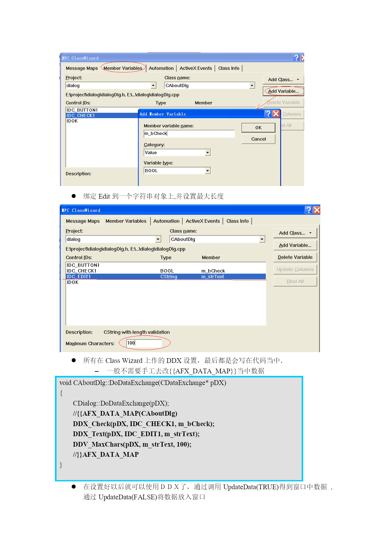Expand Class name dropdown in upper ClassWizard
The image size is (392, 554).
252,86
